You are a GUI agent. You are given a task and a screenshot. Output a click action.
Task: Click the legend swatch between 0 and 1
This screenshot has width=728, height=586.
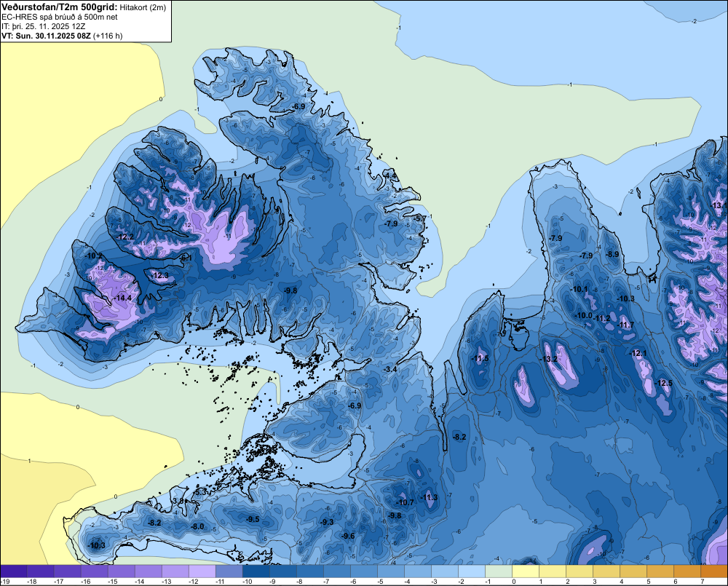pyautogui.click(x=526, y=571)
